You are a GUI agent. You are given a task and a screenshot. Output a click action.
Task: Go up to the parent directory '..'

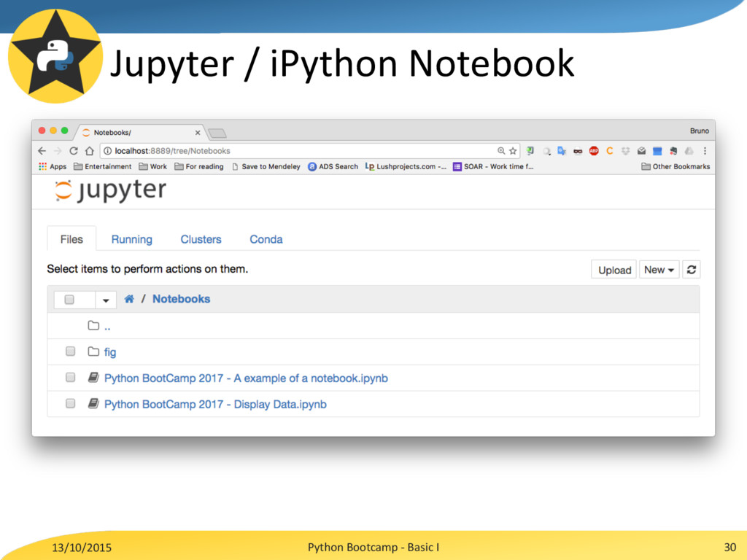(x=107, y=327)
